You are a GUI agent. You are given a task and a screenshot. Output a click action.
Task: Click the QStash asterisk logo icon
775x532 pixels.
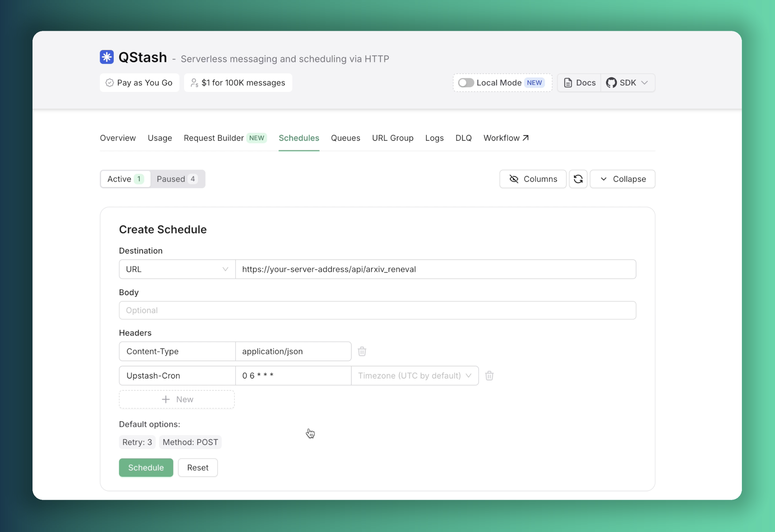[107, 57]
